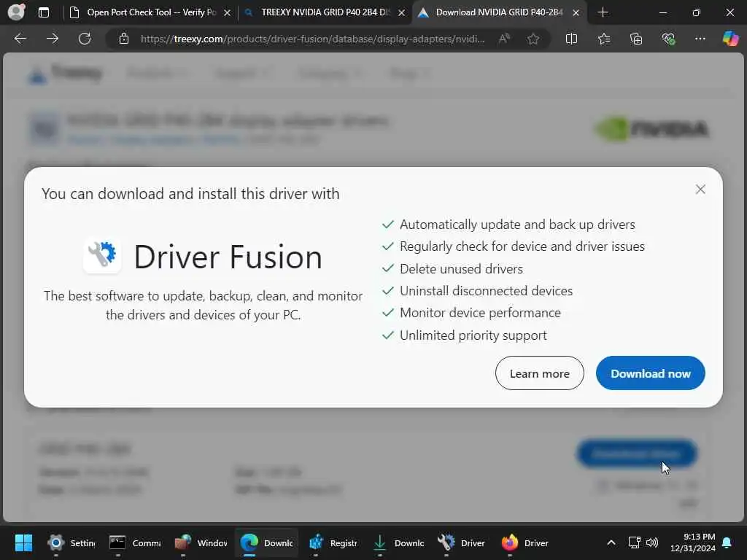The width and height of the screenshot is (747, 560).
Task: Close the TREEXY NVIDIA GRID search tab
Action: pyautogui.click(x=402, y=13)
